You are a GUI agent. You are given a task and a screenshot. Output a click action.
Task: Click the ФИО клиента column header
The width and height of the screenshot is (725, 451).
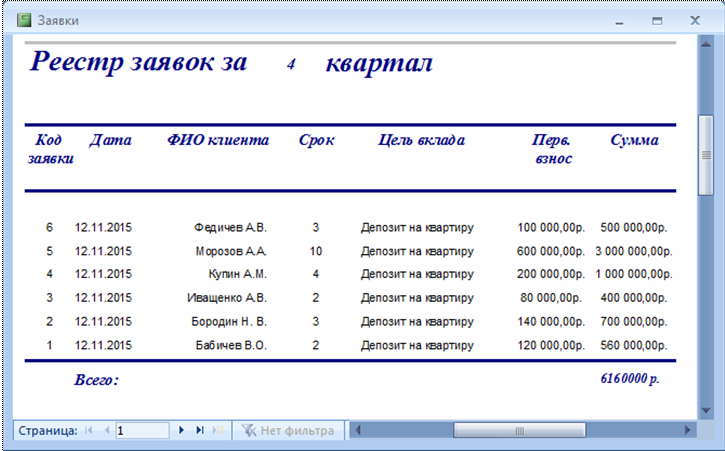pyautogui.click(x=218, y=140)
